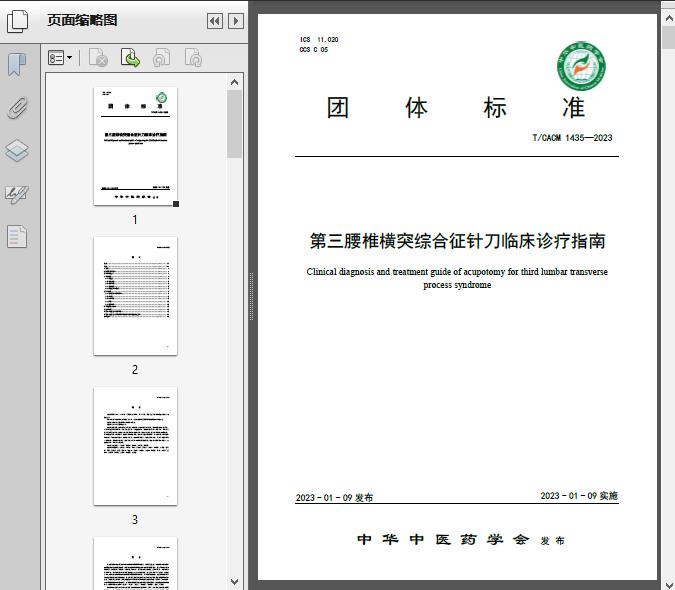Image resolution: width=675 pixels, height=590 pixels.
Task: Click the standard number 'T/CACM 1435—2023'
Action: [572, 138]
